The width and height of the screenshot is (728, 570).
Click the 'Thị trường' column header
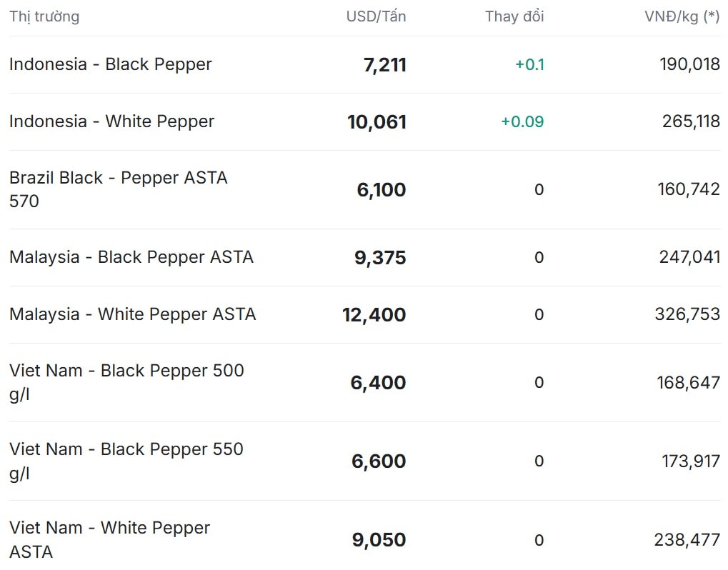(x=44, y=16)
